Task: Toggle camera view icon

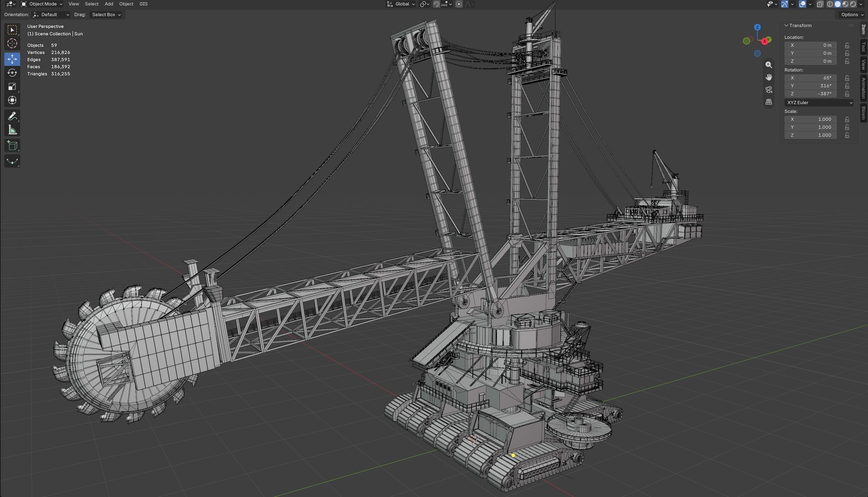Action: pos(769,90)
